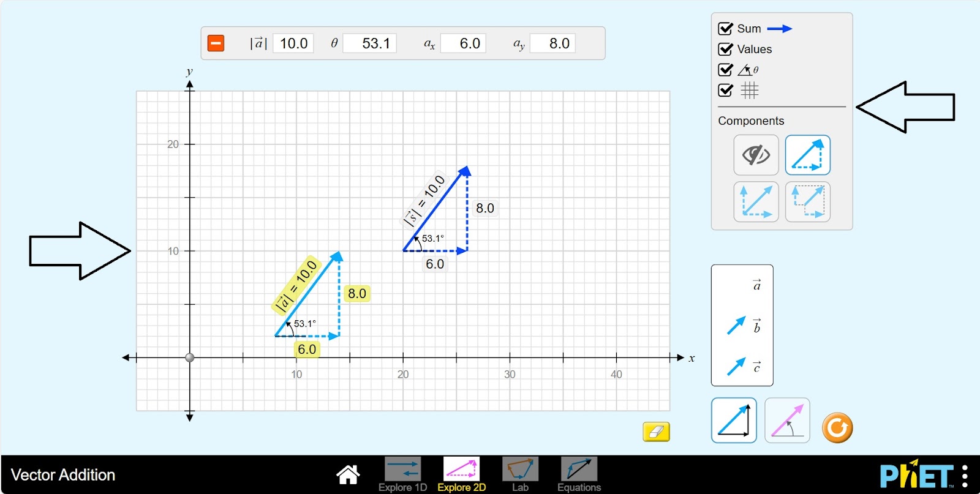Click the yellow eraser button
This screenshot has width=980, height=494.
656,432
